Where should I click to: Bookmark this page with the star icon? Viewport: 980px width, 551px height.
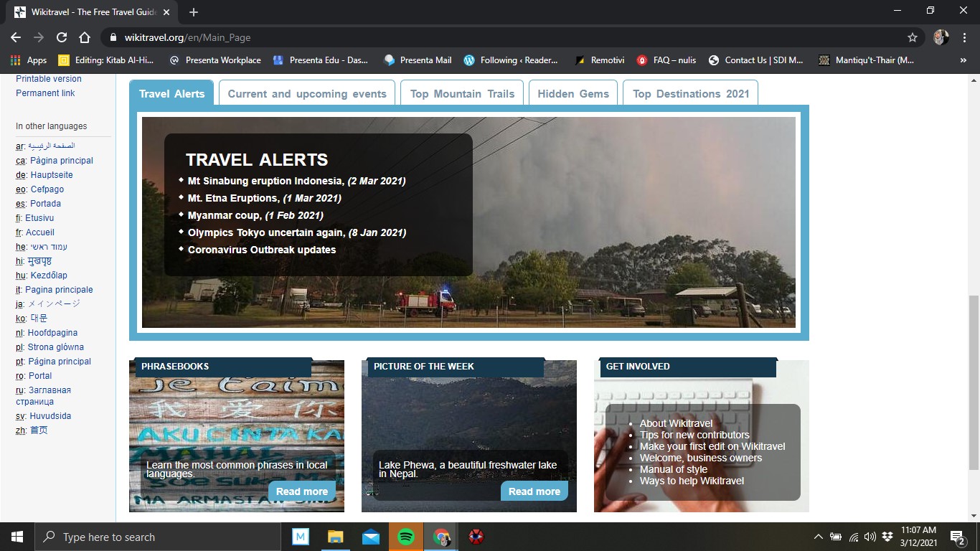point(913,37)
